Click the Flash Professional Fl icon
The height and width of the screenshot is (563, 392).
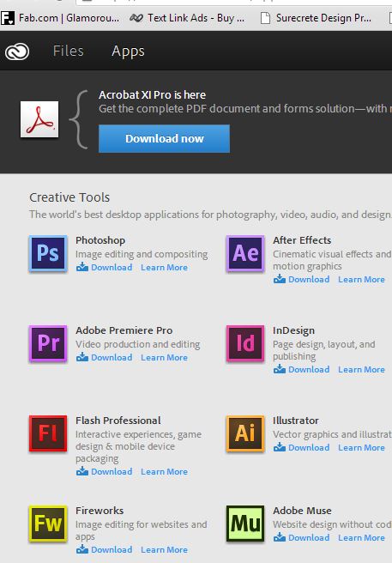click(48, 433)
